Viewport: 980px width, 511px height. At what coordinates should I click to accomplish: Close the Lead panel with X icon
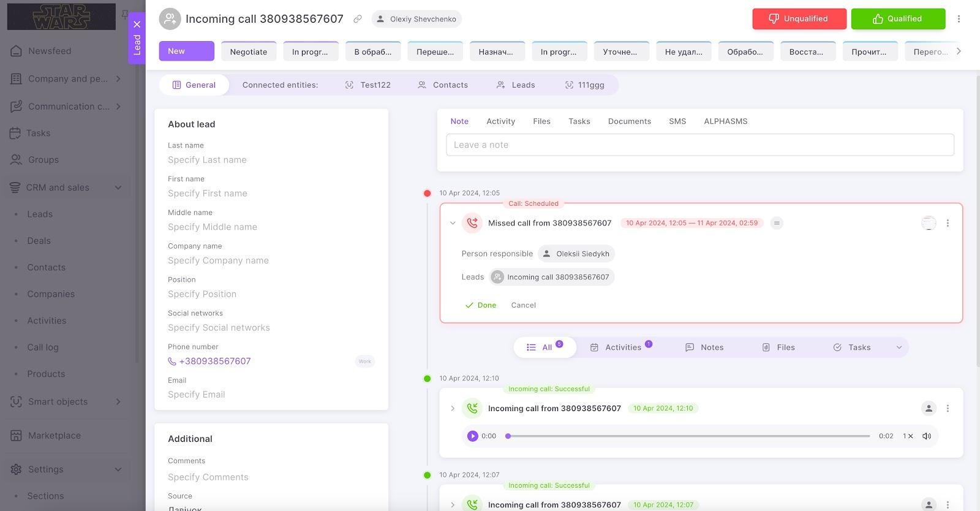tap(137, 25)
